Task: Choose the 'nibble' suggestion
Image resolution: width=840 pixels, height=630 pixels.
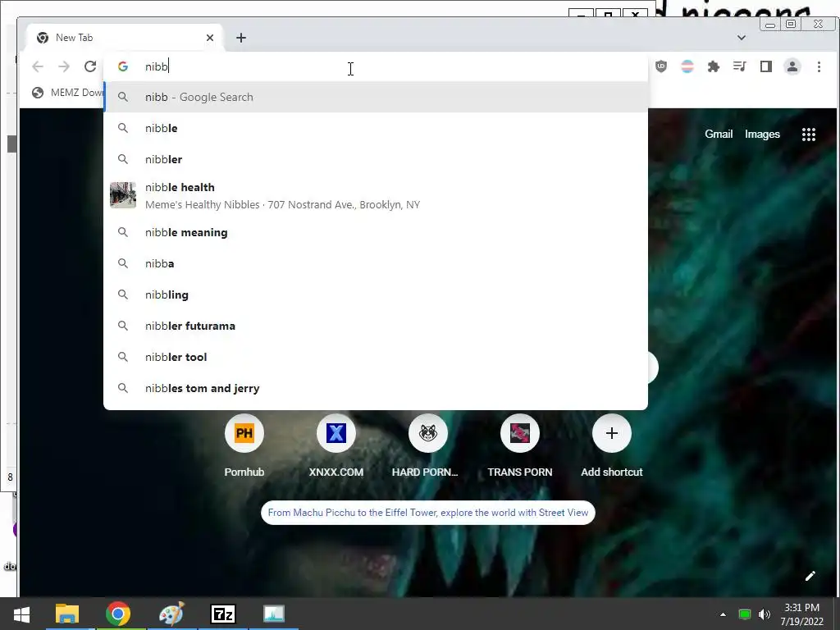Action: click(376, 128)
